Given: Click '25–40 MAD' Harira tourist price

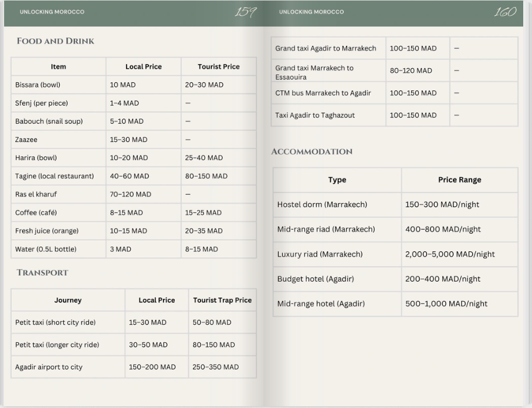Looking at the screenshot, I should coord(204,158).
